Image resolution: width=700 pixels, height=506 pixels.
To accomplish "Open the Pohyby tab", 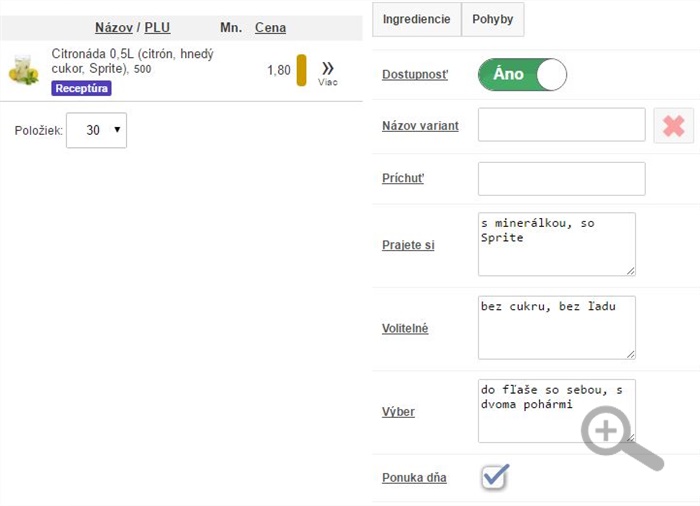I will coord(492,19).
